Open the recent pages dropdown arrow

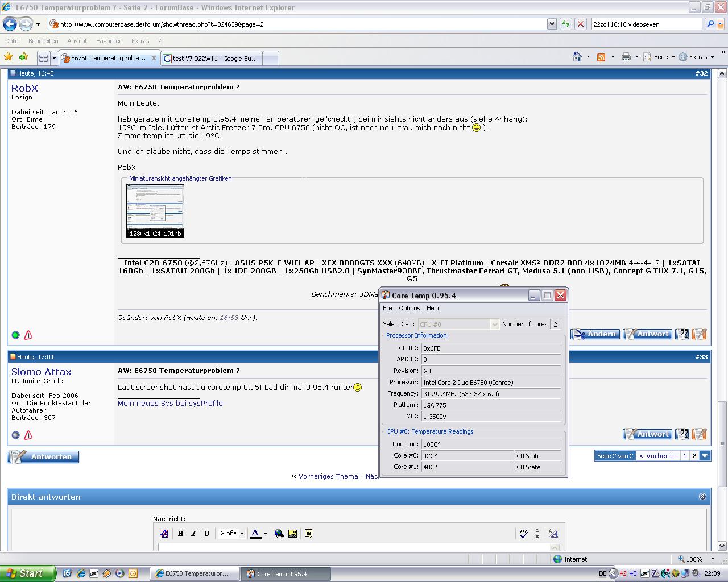[x=38, y=24]
